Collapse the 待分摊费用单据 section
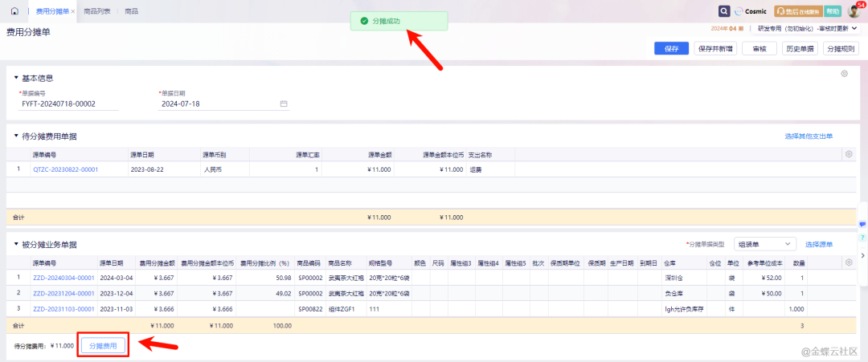 tap(15, 136)
